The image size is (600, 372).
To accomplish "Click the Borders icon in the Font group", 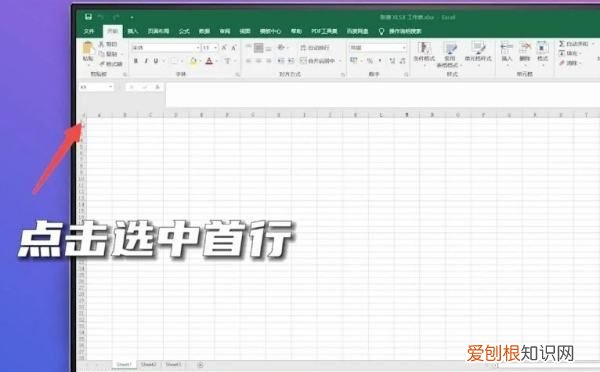I will point(173,61).
